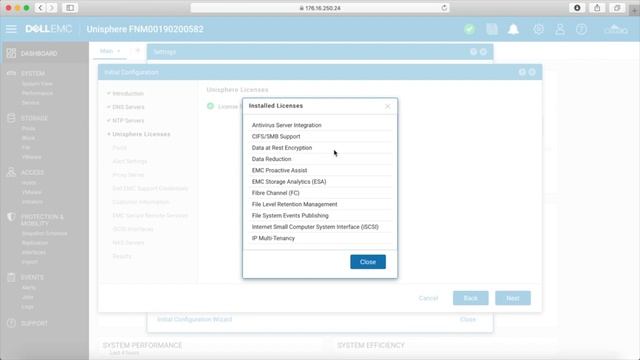Click the Safari address bar
Viewport: 640px width, 360px height.
(x=320, y=8)
